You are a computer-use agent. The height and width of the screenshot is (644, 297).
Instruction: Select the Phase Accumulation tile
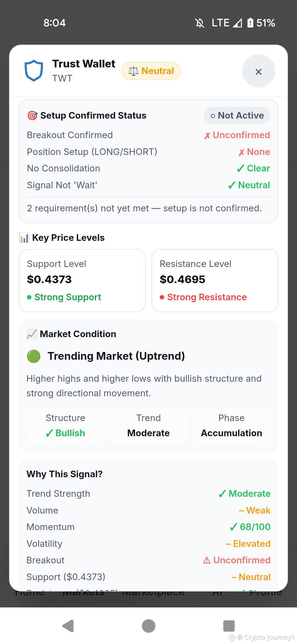[232, 425]
